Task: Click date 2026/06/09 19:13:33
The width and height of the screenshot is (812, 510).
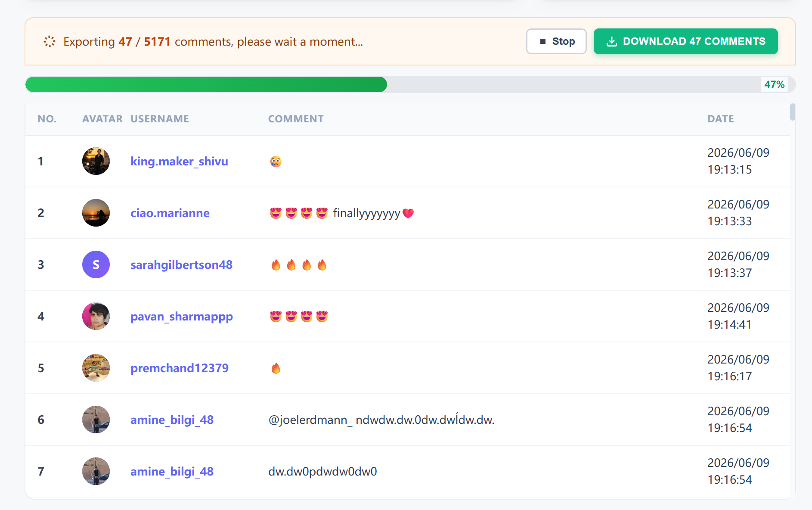Action: point(738,213)
